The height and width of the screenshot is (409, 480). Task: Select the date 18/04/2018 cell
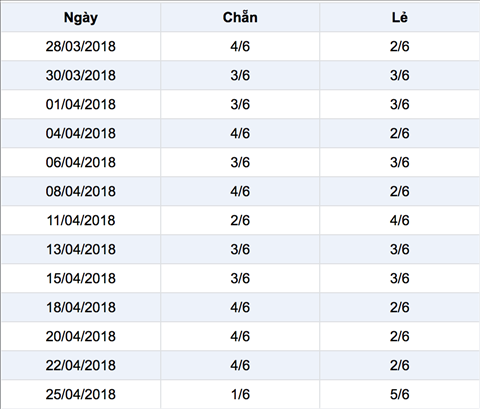tap(81, 307)
